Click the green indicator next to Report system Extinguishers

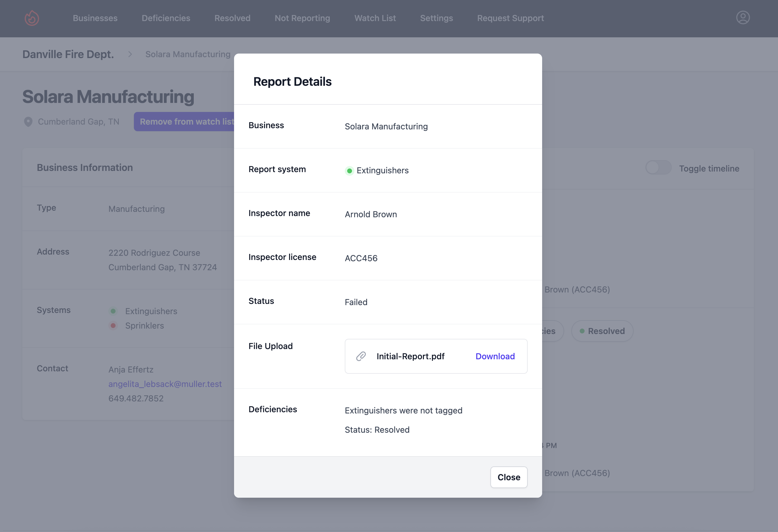[350, 171]
